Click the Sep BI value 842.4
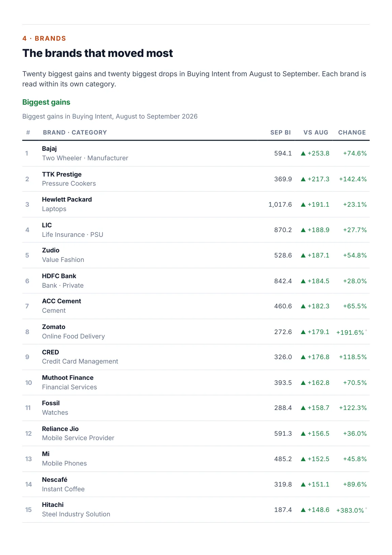 pos(283,281)
